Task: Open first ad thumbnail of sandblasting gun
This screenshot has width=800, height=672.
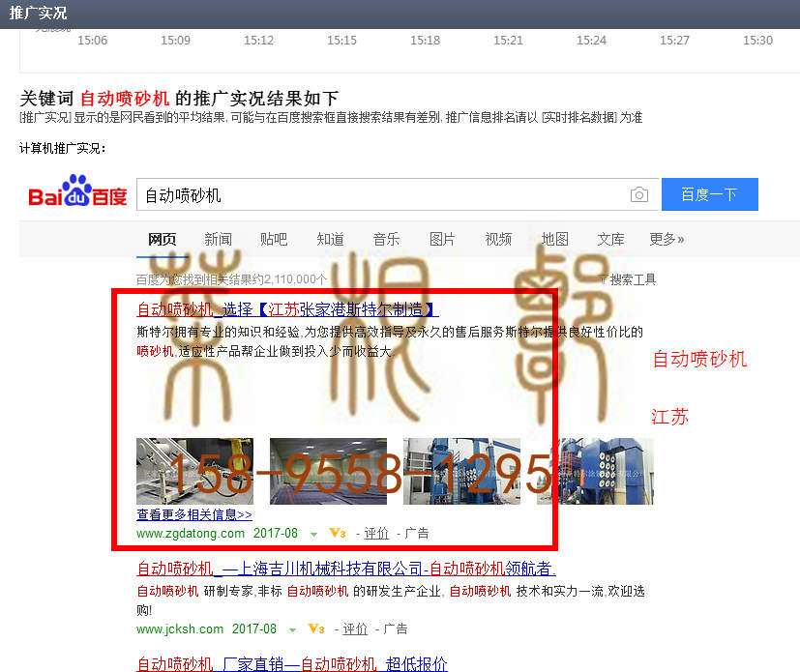Action: coord(194,471)
